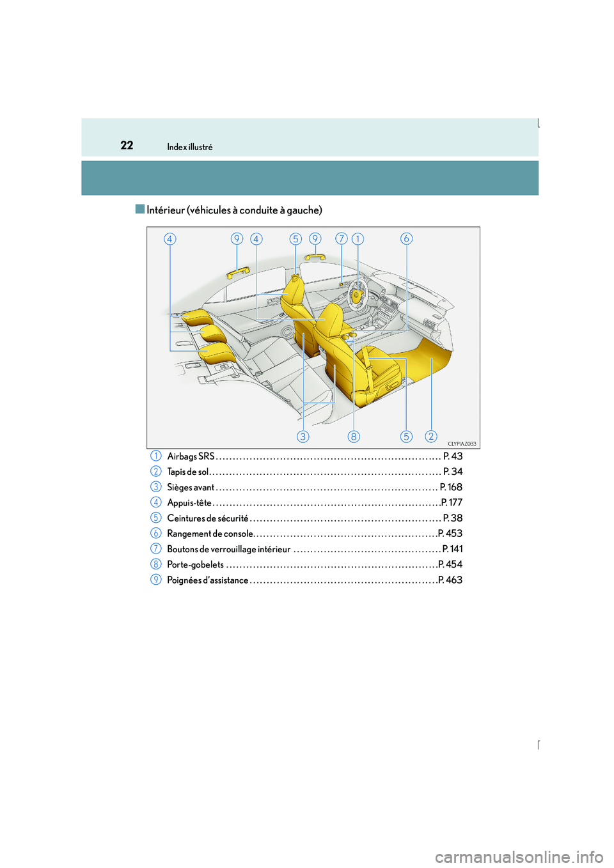Click page reference P. 43

(453, 456)
